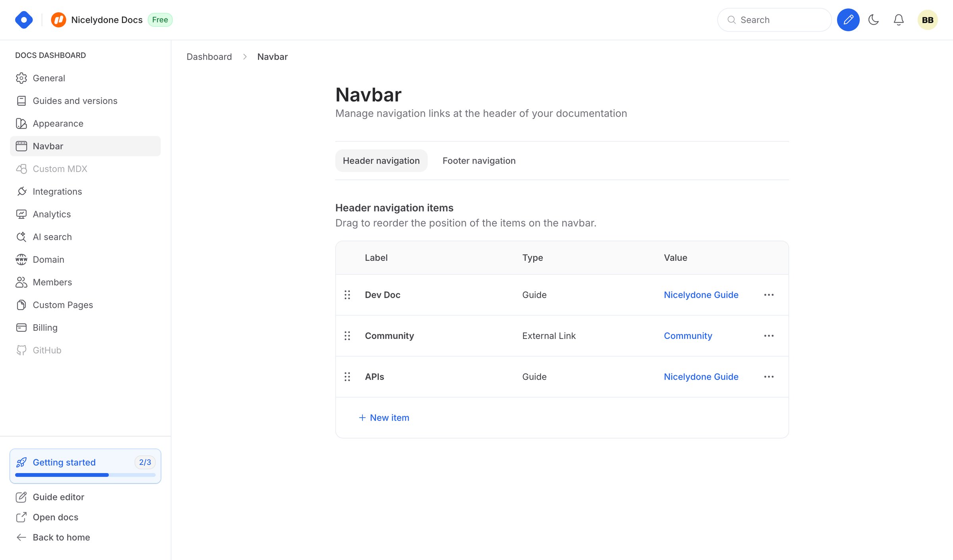Click the Free plan badge
The width and height of the screenshot is (953, 560).
[x=160, y=20]
